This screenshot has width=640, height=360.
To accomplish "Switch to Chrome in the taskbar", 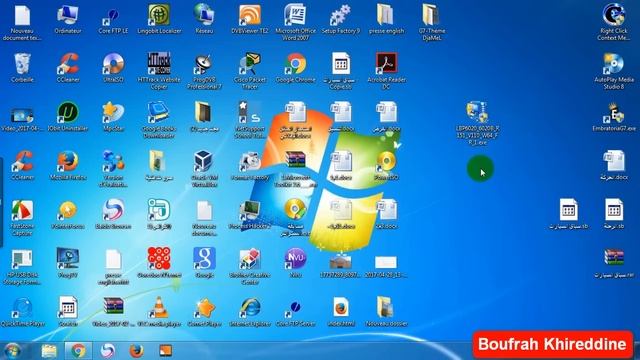I will tap(78, 351).
